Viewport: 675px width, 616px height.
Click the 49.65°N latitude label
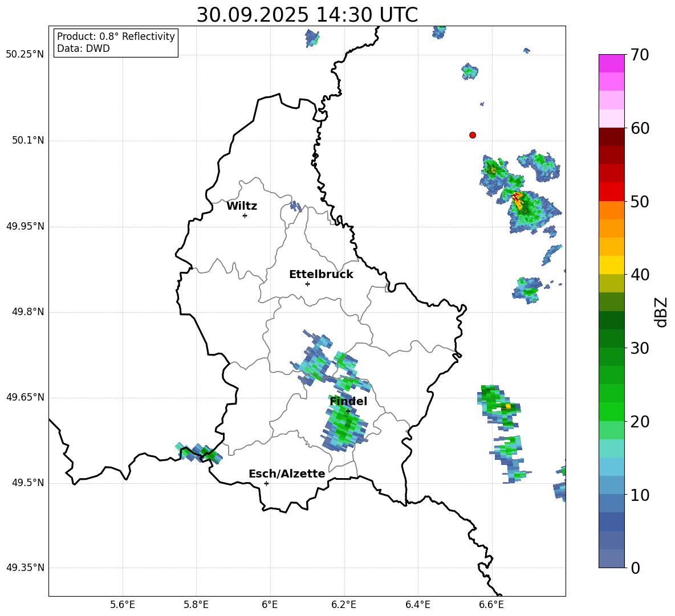coord(25,397)
